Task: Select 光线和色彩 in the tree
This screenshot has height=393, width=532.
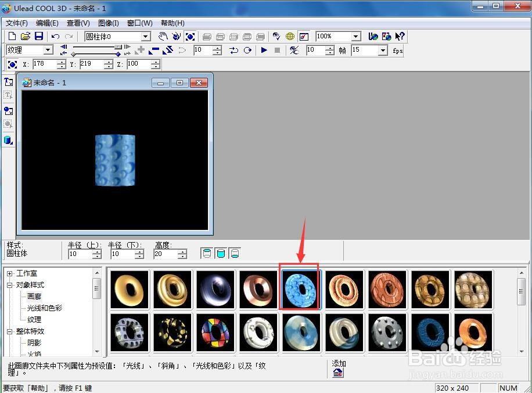Action: pos(45,308)
